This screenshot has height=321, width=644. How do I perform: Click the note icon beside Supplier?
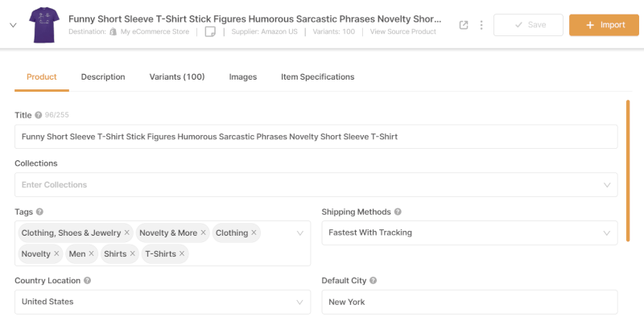pyautogui.click(x=210, y=31)
